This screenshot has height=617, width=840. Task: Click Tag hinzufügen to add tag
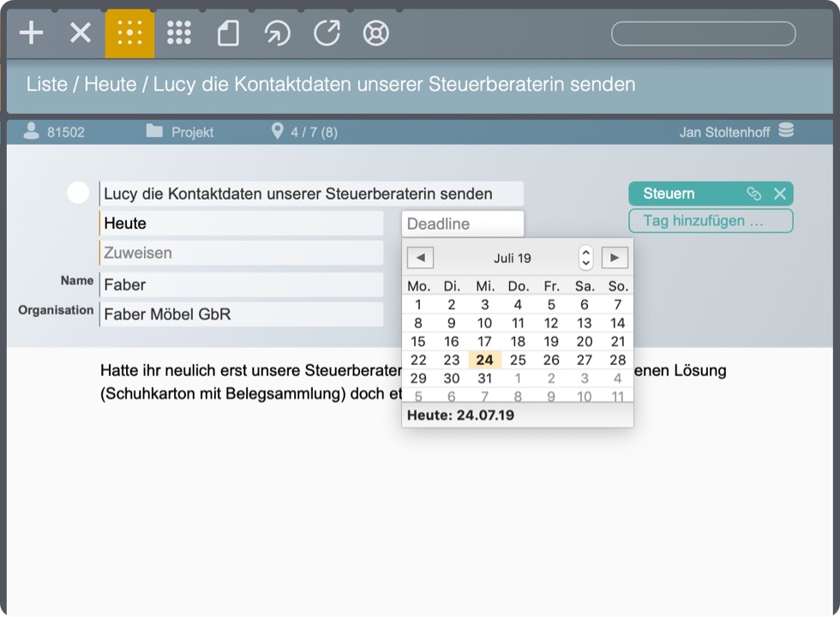coord(711,220)
